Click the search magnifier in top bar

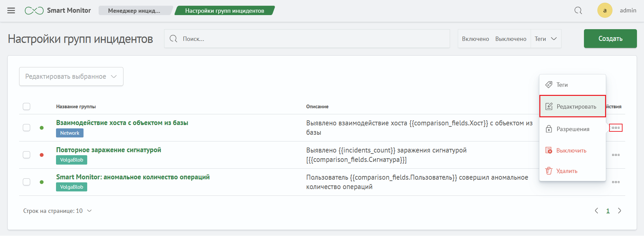578,10
